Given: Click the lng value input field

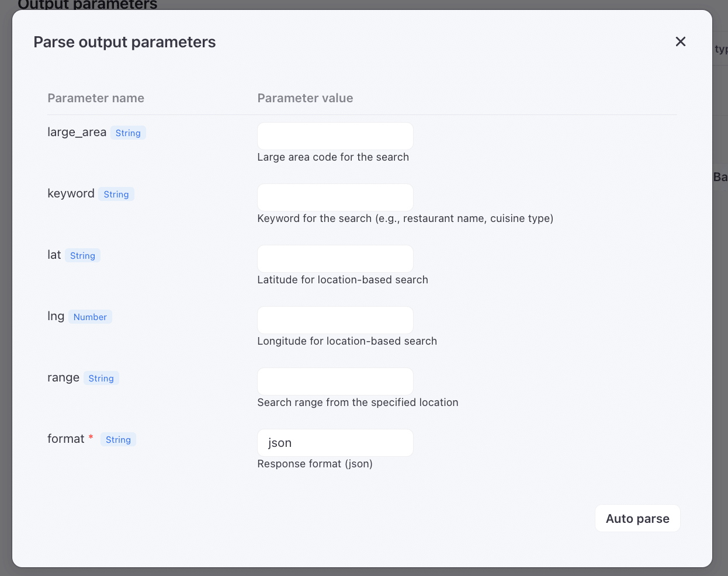Looking at the screenshot, I should tap(335, 320).
